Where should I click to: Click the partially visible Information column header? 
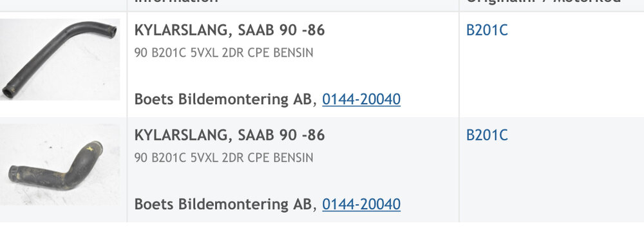[x=176, y=2]
